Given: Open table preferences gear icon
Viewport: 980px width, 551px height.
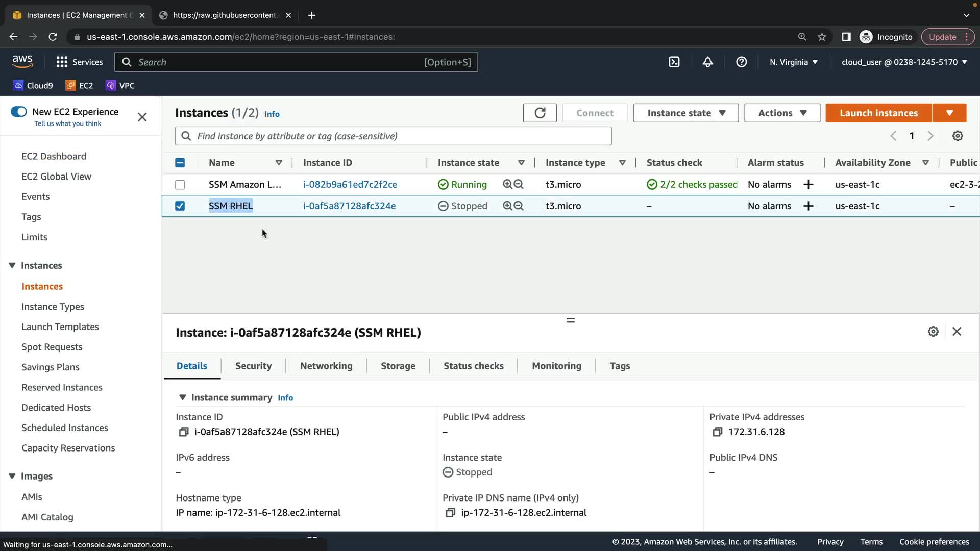Looking at the screenshot, I should (958, 136).
